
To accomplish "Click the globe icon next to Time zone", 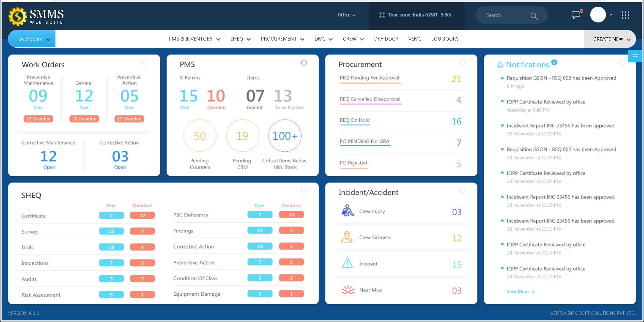I will click(x=383, y=15).
